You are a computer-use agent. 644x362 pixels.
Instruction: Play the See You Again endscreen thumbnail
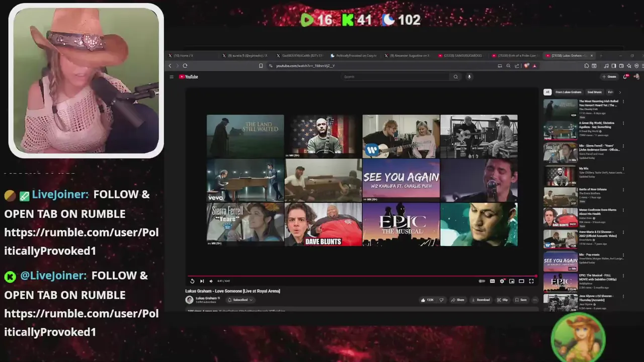[x=401, y=180]
